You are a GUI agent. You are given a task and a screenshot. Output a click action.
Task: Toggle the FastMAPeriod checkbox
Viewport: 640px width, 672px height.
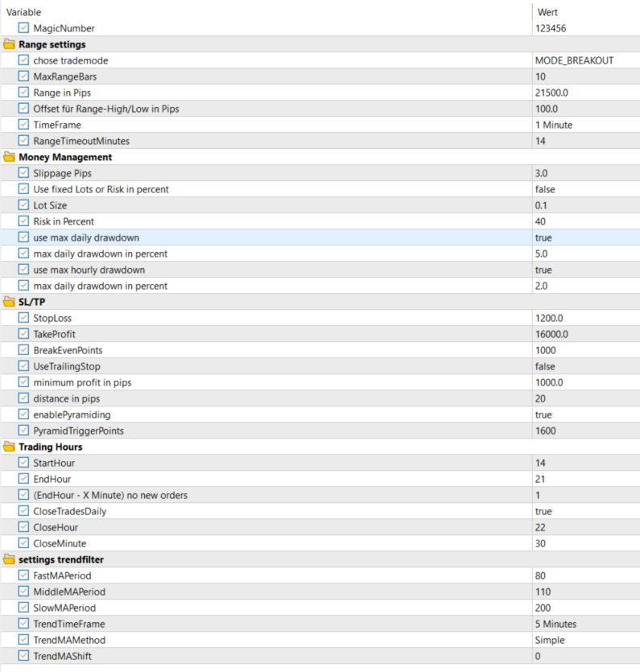23,575
